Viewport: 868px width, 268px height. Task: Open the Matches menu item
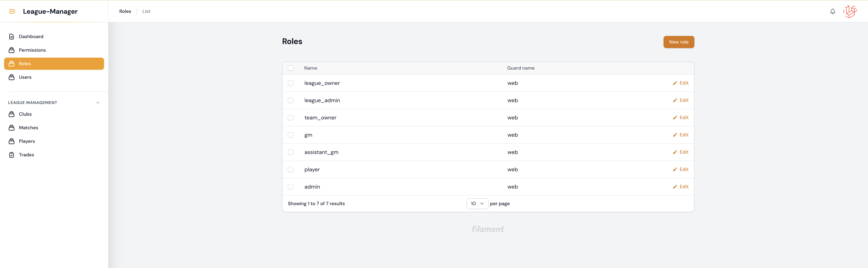pos(28,128)
